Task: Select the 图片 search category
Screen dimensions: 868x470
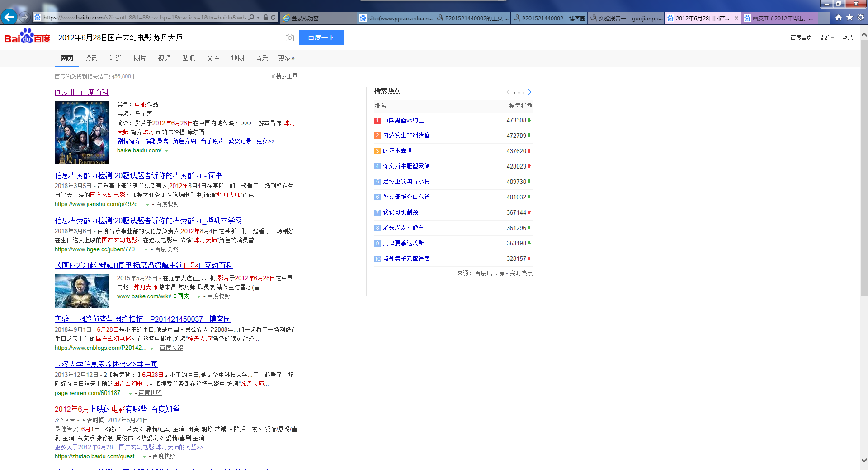Action: pyautogui.click(x=140, y=58)
